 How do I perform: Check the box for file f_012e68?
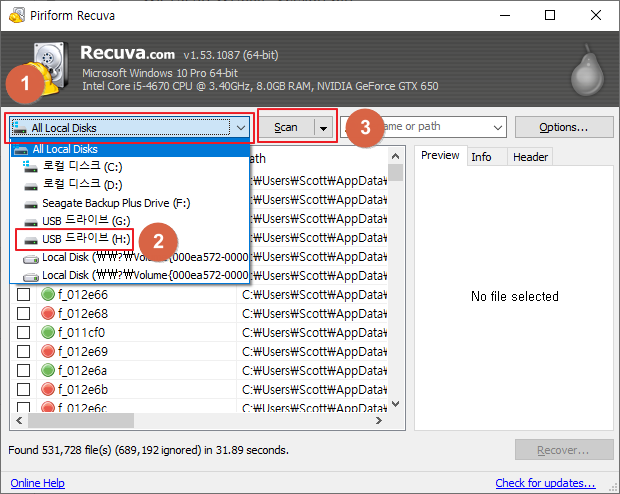(x=23, y=313)
